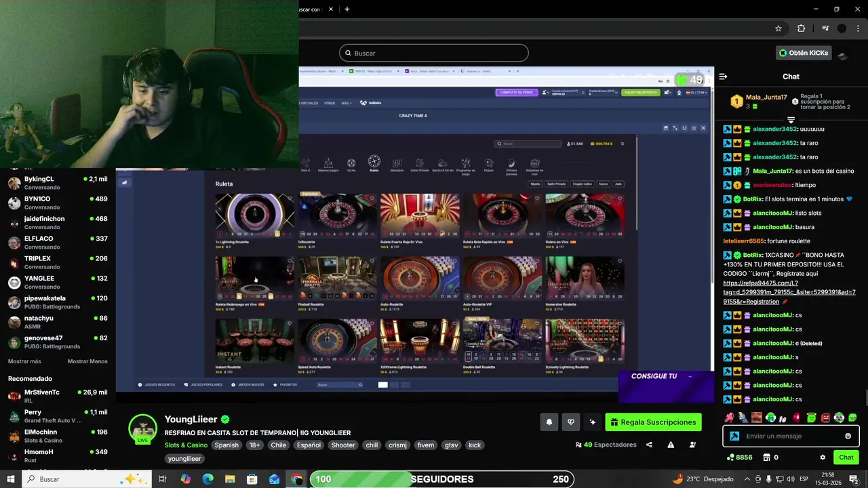868x488 pixels.
Task: Click Mala_Junta17 top gifter entry
Action: [x=759, y=102]
